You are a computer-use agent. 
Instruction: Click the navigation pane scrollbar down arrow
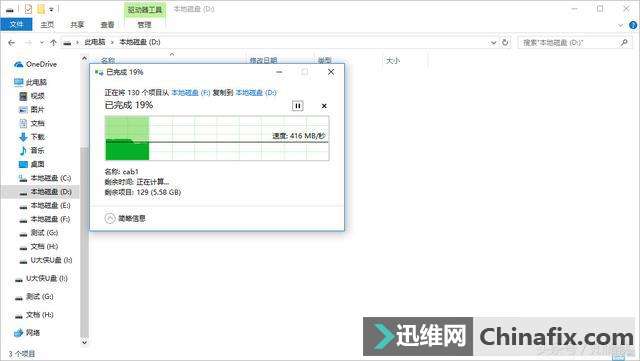(x=84, y=343)
